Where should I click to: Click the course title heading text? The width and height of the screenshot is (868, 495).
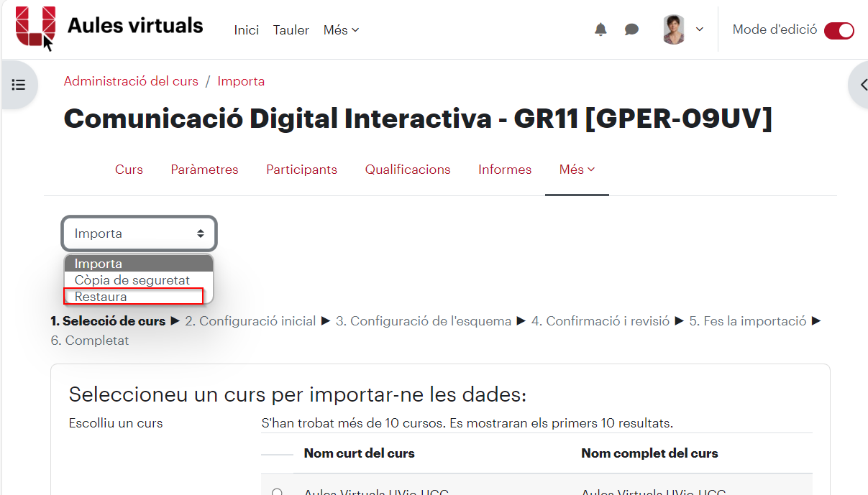coord(418,119)
